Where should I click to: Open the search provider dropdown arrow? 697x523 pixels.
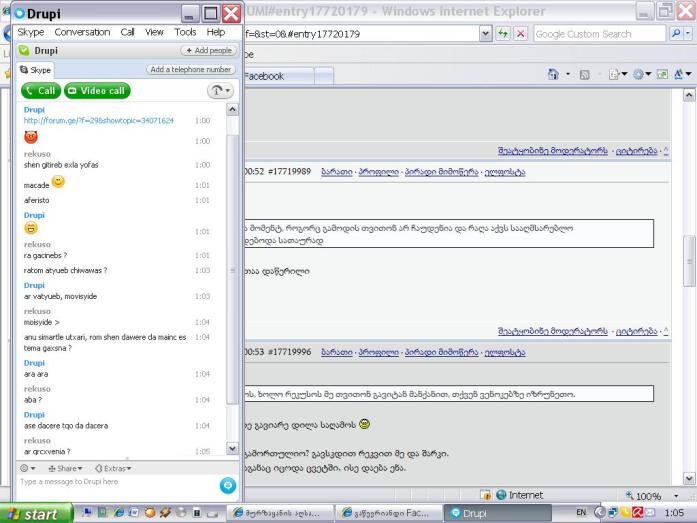(688, 33)
